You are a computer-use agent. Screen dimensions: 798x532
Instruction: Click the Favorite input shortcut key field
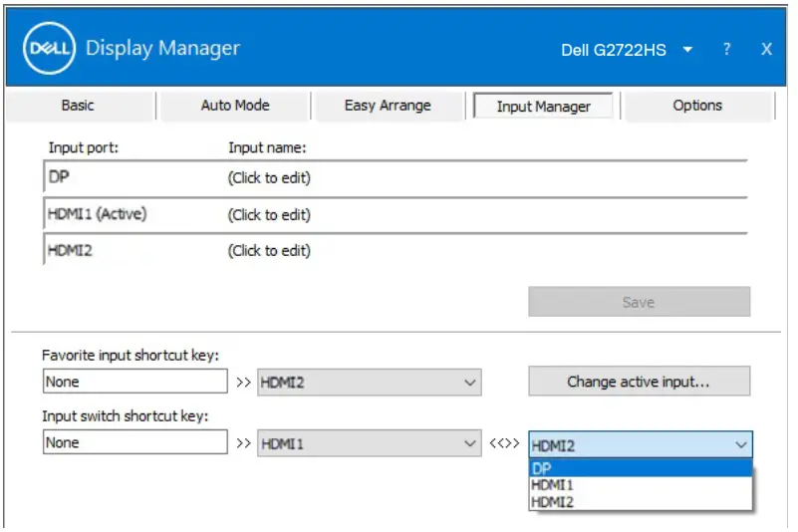134,382
